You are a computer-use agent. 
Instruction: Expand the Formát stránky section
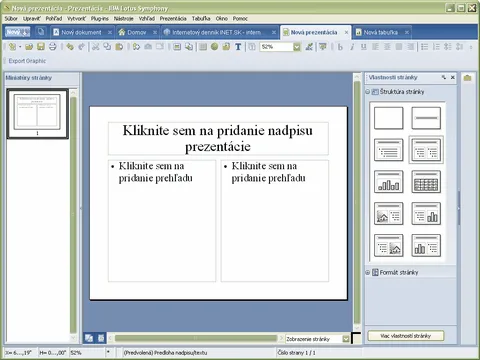[x=368, y=272]
